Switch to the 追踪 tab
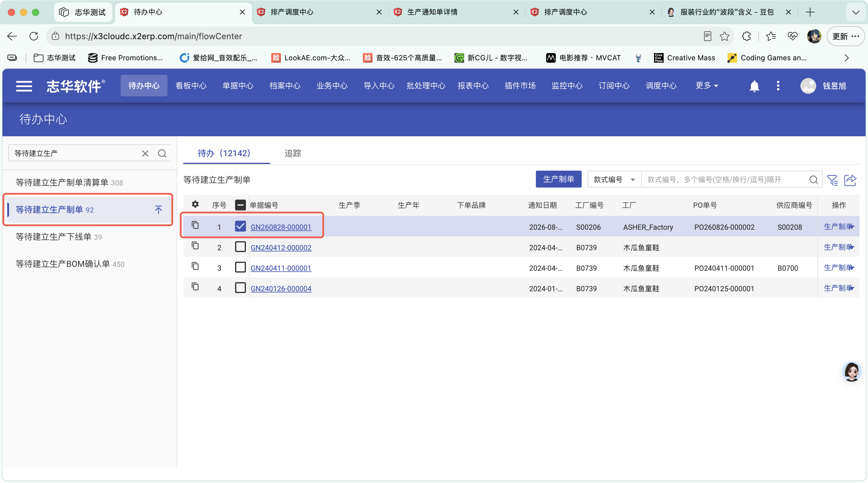 pyautogui.click(x=293, y=153)
